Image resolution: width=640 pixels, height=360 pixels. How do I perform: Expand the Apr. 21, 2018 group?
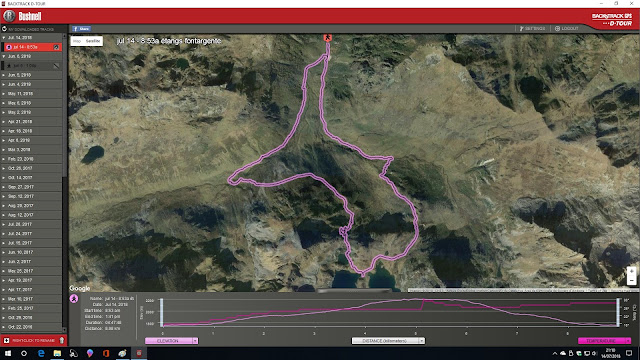tap(4, 122)
